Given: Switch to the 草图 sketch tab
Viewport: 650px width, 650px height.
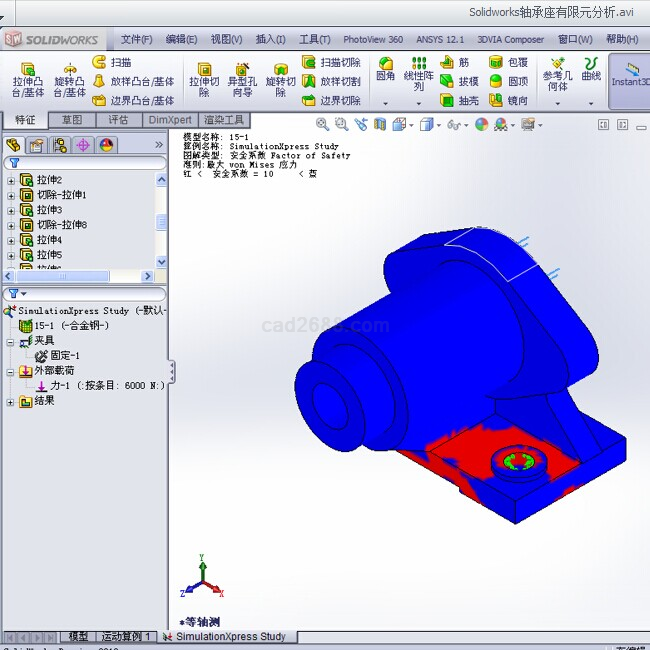Looking at the screenshot, I should [72, 119].
